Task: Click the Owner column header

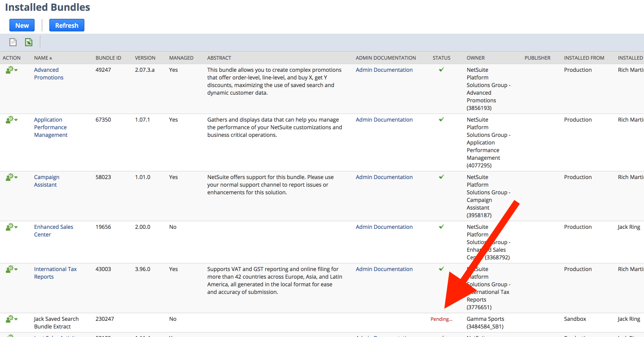Action: click(x=476, y=58)
